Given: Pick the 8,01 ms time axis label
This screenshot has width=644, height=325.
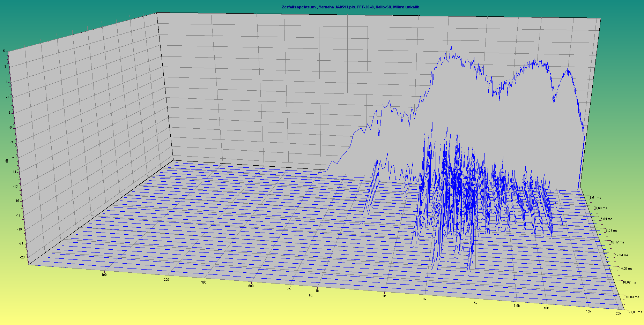Looking at the screenshot, I should click(612, 230).
